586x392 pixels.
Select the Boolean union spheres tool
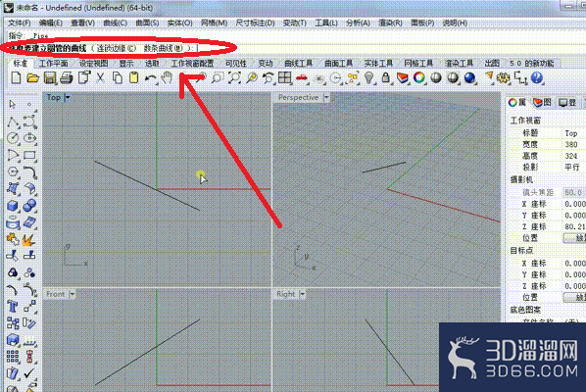(29, 206)
